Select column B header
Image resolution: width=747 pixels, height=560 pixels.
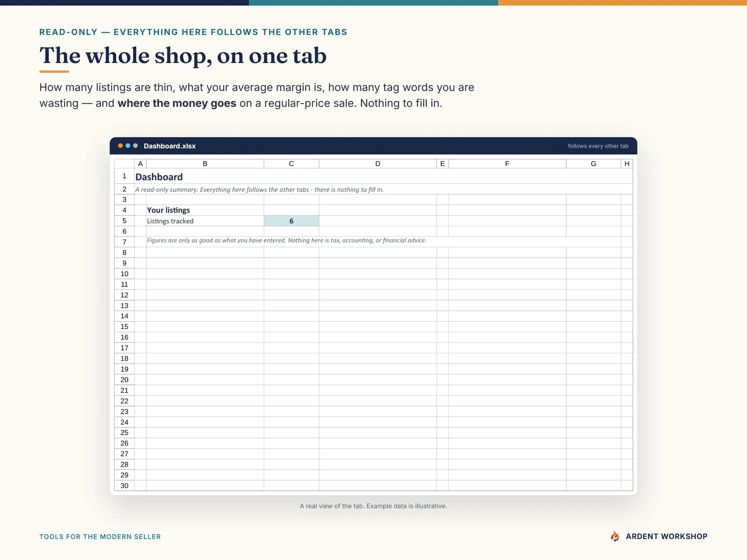click(x=205, y=164)
